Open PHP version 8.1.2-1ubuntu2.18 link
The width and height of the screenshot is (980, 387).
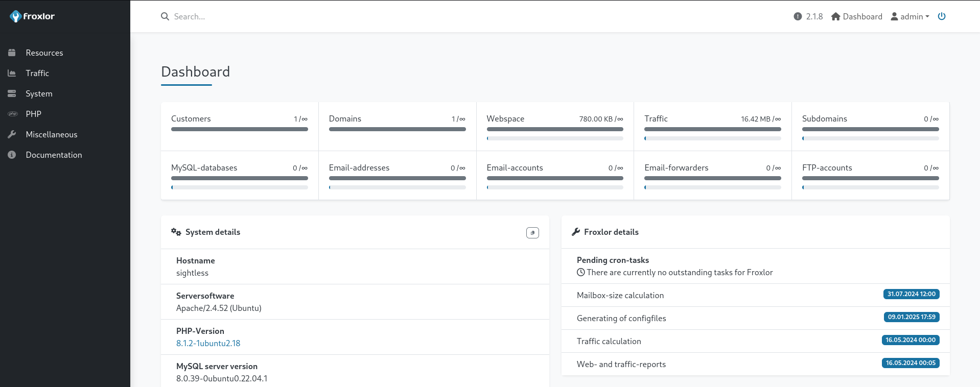208,343
